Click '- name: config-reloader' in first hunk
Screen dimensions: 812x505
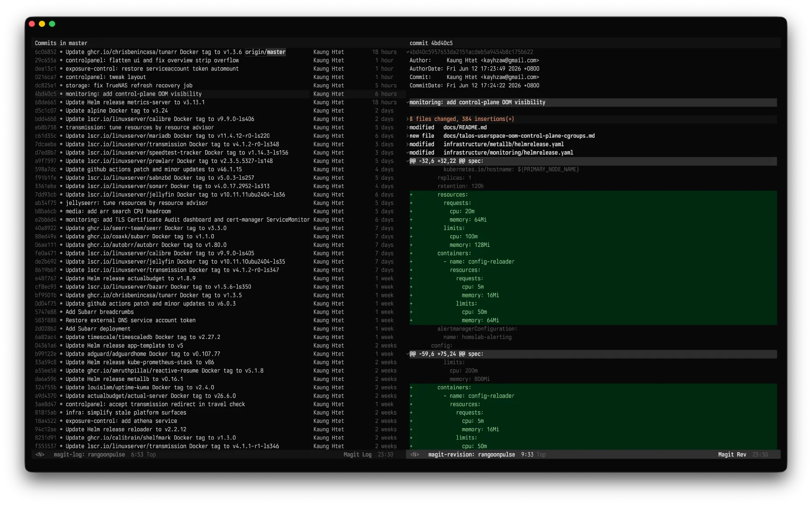(x=479, y=262)
